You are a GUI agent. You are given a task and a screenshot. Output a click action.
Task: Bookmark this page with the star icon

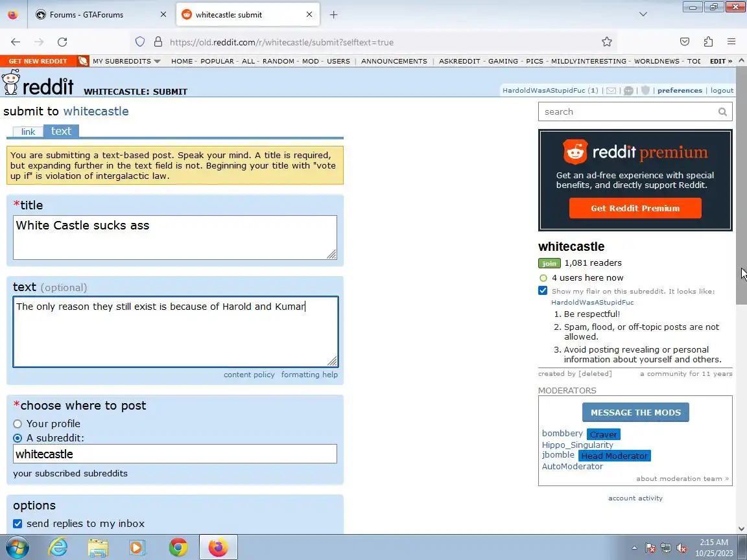(606, 42)
